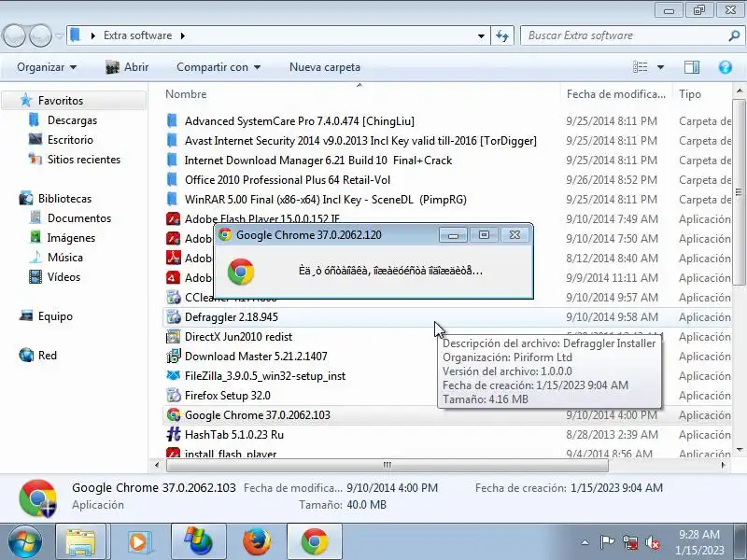Open the Advanced SystemCare Pro folder icon
The width and height of the screenshot is (747, 560).
(x=173, y=121)
